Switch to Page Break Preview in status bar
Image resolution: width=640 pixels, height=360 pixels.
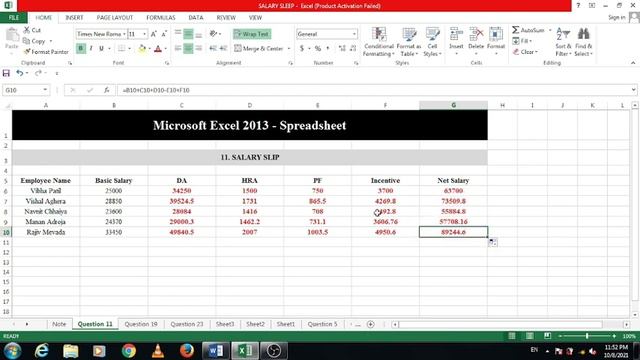[547, 336]
